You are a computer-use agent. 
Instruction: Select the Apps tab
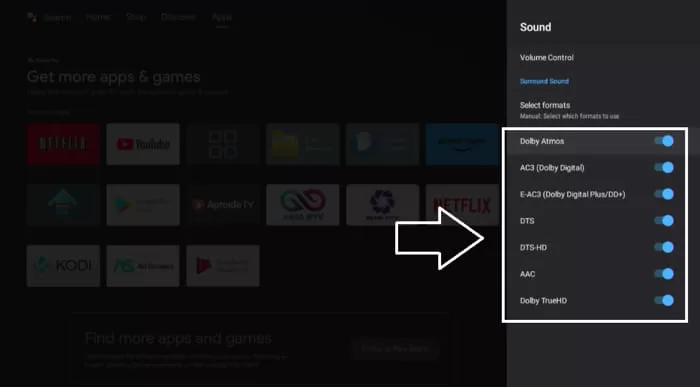pos(222,17)
